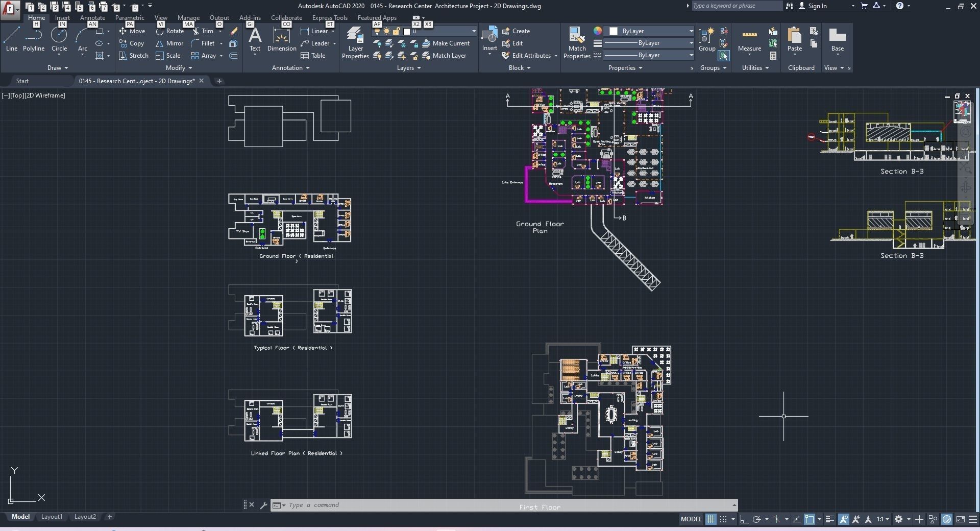This screenshot has width=980, height=531.
Task: Click the object color wheel swatch
Action: click(597, 31)
